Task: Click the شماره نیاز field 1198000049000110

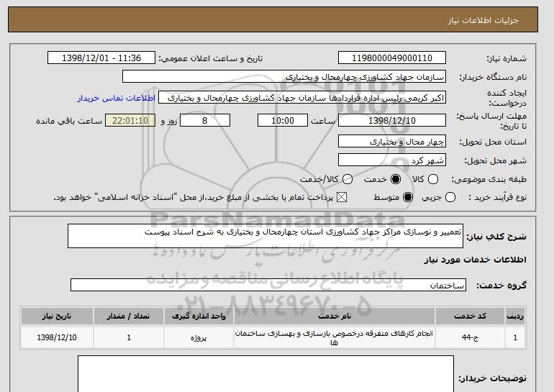Action: click(392, 58)
